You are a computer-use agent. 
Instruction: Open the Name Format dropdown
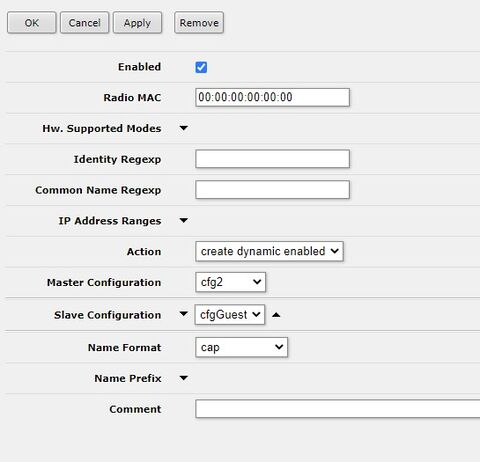tap(241, 347)
